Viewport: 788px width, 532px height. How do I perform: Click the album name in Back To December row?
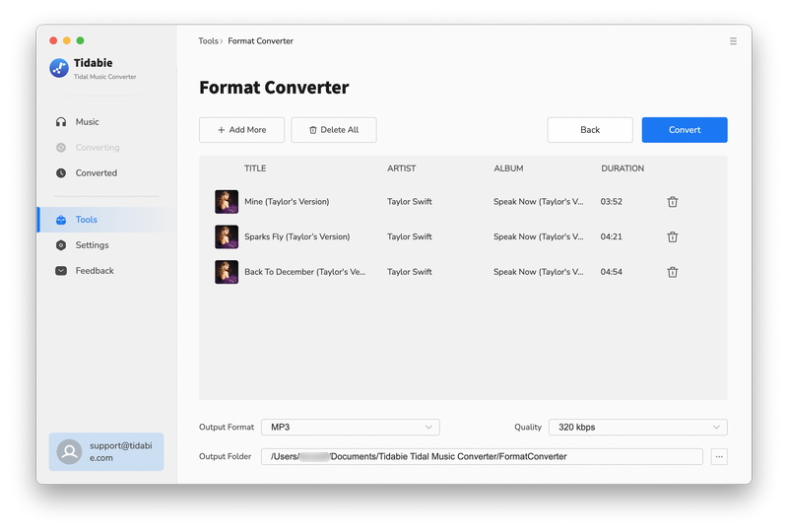pos(538,272)
